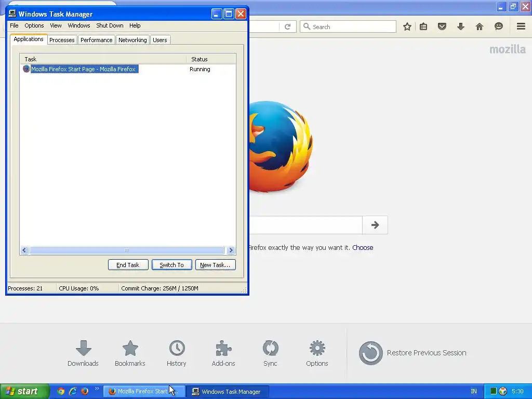Viewport: 532px width, 399px height.
Task: Go to Firefox home page icon
Action: click(479, 26)
